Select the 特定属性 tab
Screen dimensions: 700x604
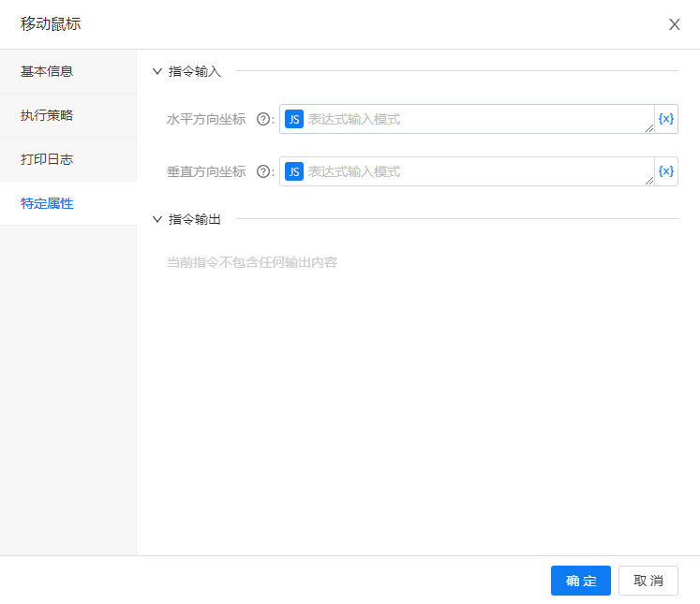[47, 203]
